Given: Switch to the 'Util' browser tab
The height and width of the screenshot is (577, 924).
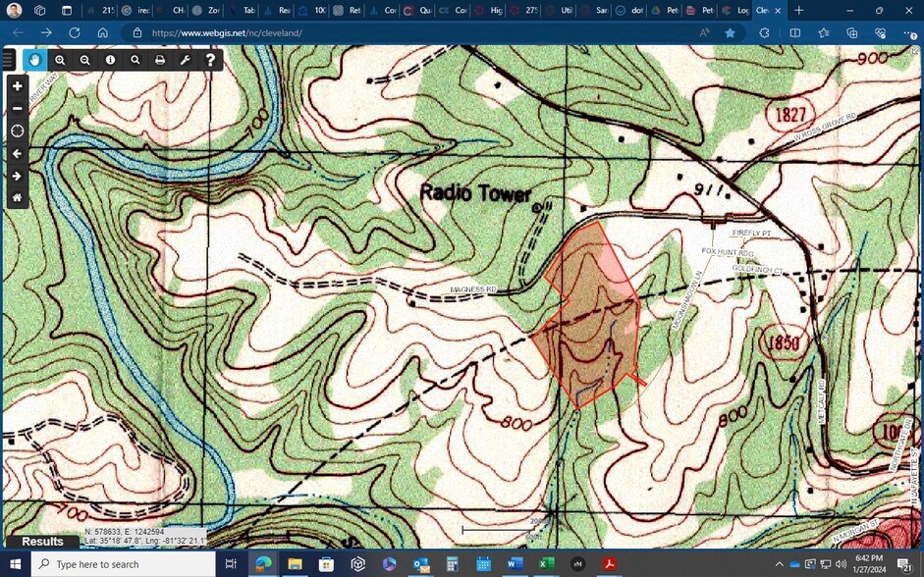Looking at the screenshot, I should click(x=561, y=10).
